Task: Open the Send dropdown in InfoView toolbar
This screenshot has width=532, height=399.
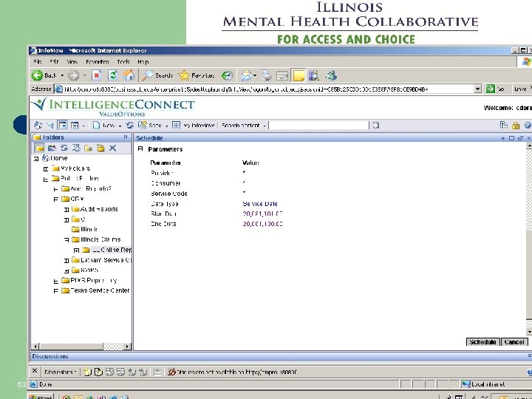Action: pos(166,126)
